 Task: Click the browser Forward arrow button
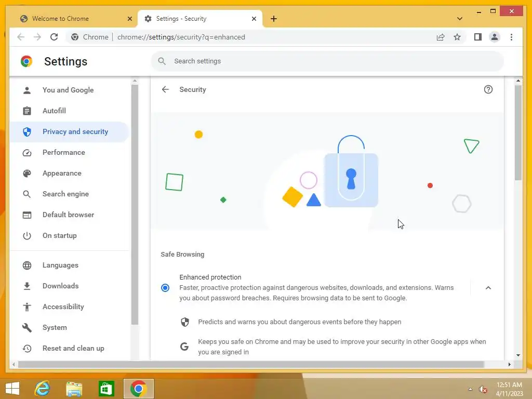[37, 37]
